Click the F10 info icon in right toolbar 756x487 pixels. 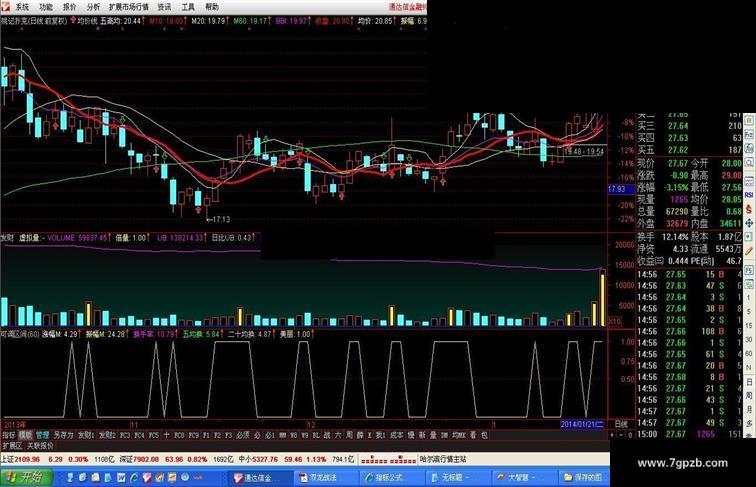click(x=749, y=135)
